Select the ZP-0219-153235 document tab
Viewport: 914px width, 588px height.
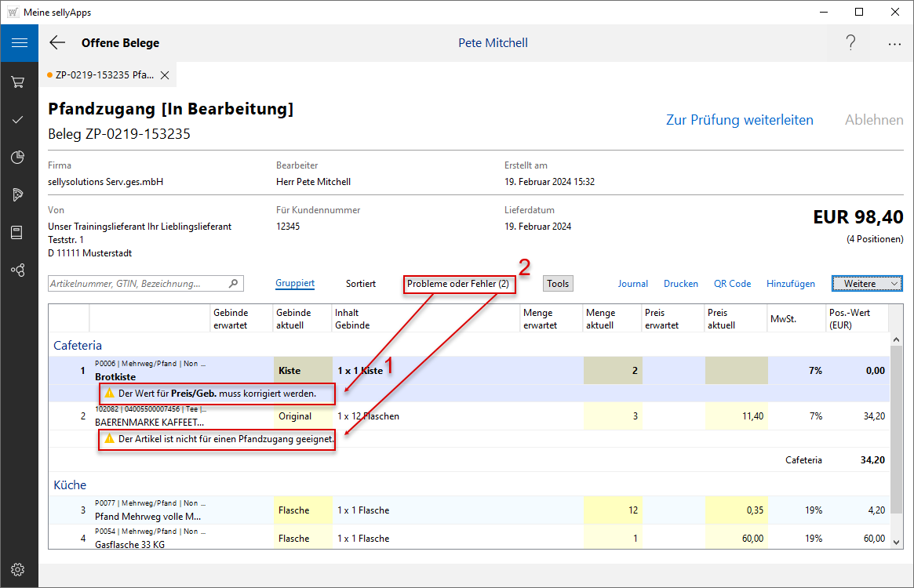tap(104, 75)
